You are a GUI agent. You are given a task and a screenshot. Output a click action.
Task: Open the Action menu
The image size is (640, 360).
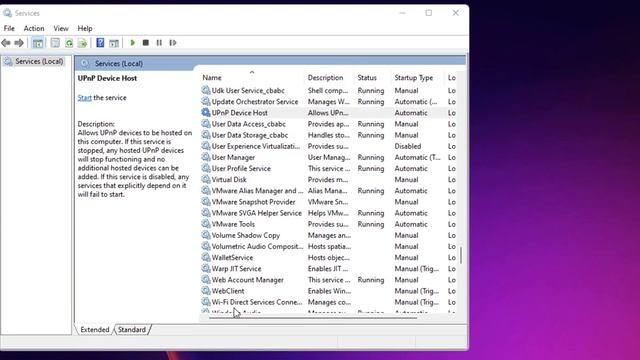point(34,28)
